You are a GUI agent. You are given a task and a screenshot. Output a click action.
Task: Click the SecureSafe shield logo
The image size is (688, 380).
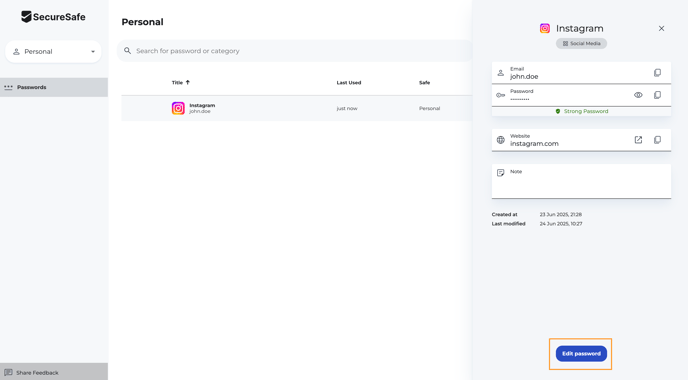click(x=26, y=17)
